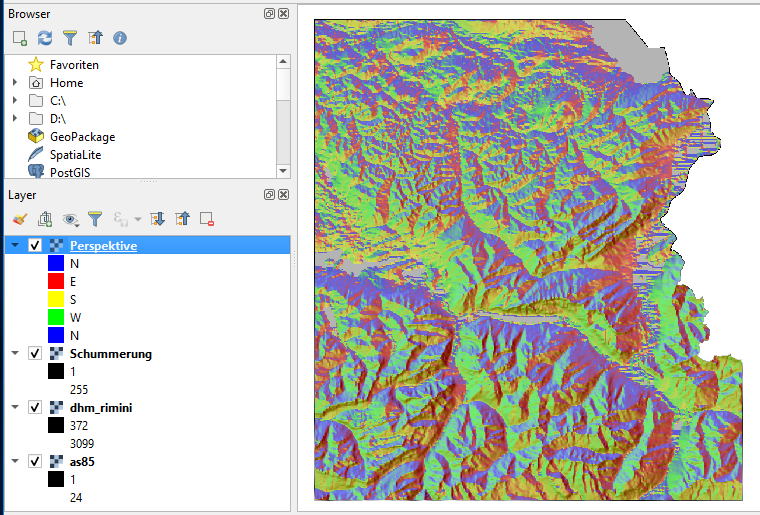Open Manage Map Themes eye icon
This screenshot has width=760, height=515.
(71, 218)
